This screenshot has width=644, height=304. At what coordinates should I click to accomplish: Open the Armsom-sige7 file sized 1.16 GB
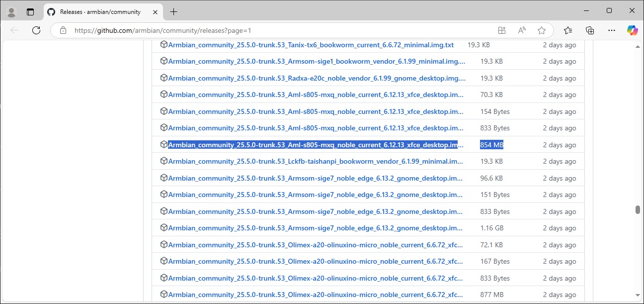316,228
